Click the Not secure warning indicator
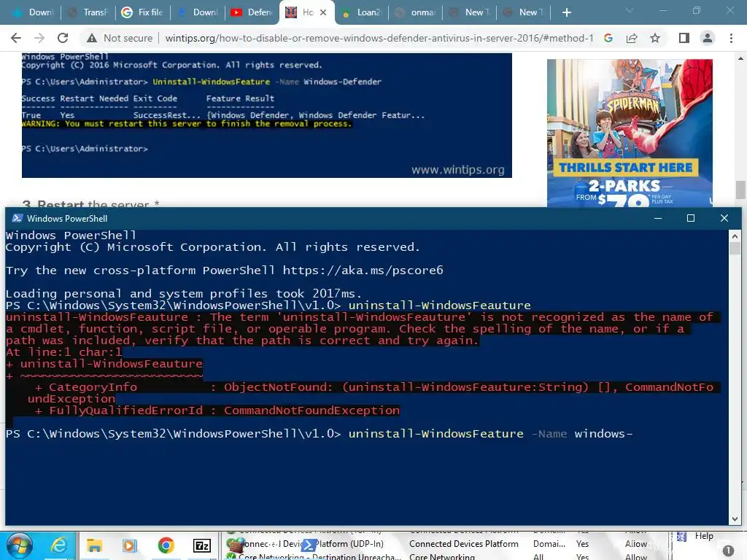The image size is (747, 560). coord(120,38)
